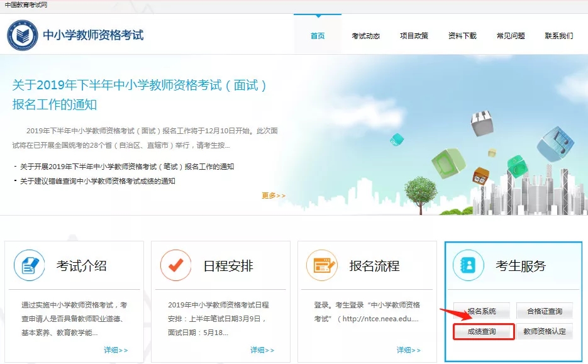Open the 资料下载 menu item
The image size is (588, 364).
(463, 36)
